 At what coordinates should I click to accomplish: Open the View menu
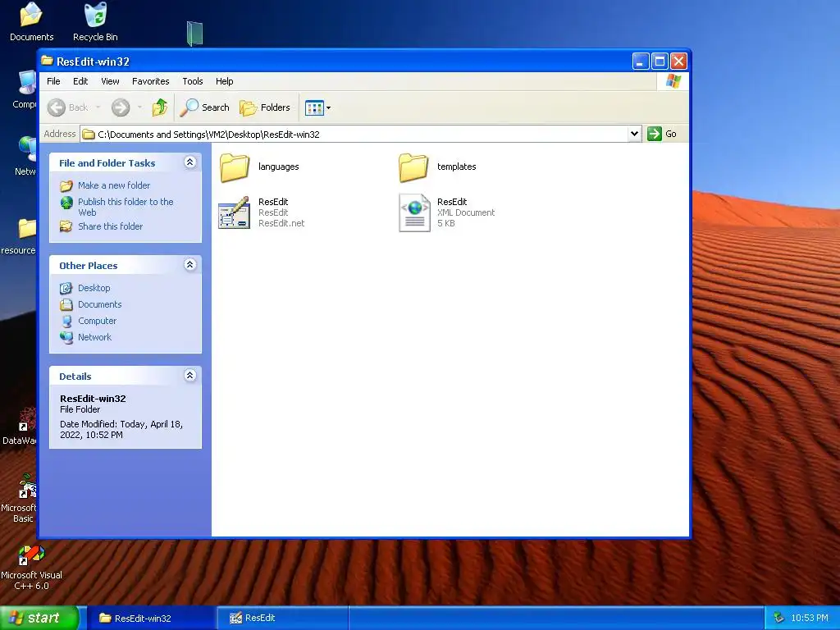pyautogui.click(x=110, y=81)
